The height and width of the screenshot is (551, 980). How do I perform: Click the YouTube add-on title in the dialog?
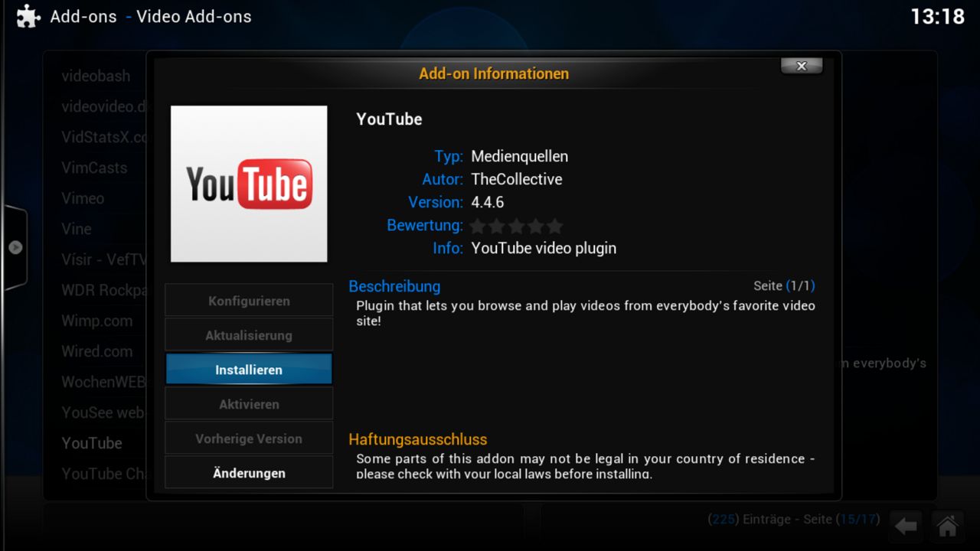389,119
